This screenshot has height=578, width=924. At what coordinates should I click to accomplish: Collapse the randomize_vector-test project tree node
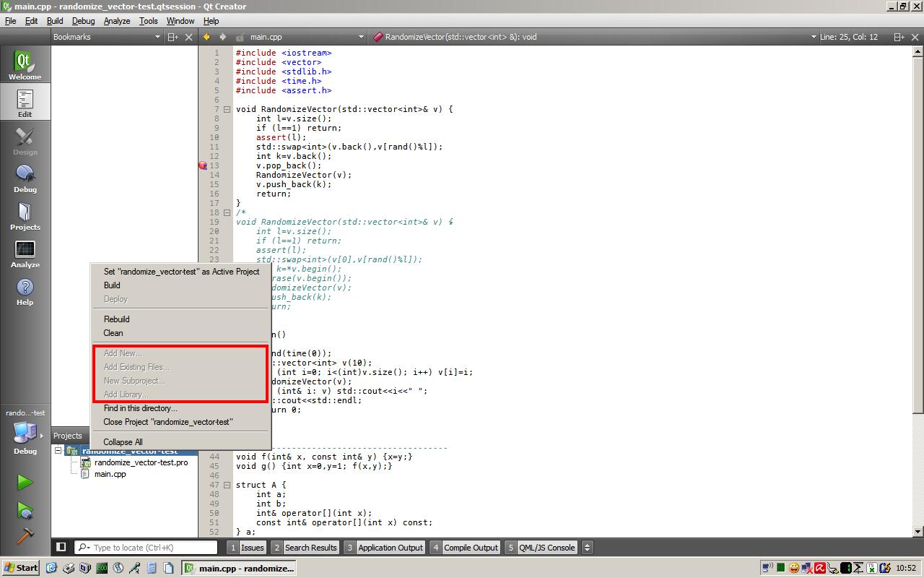(x=59, y=452)
